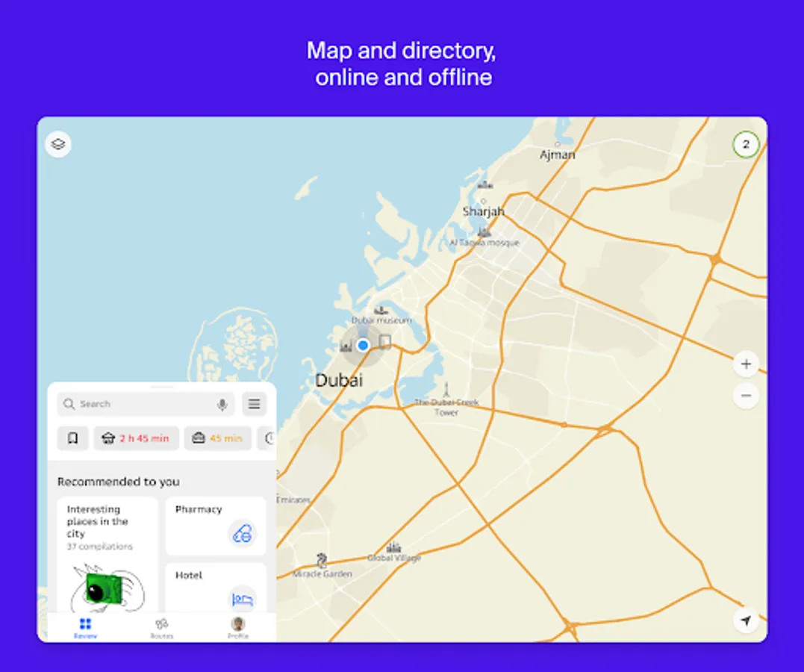
Task: Switch to the Profile tab
Action: pos(238,628)
